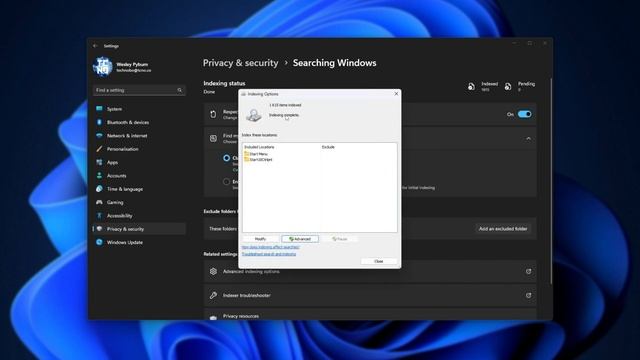The width and height of the screenshot is (640, 360).
Task: Click the Bluetooth icon in the sidebar
Action: (x=99, y=122)
